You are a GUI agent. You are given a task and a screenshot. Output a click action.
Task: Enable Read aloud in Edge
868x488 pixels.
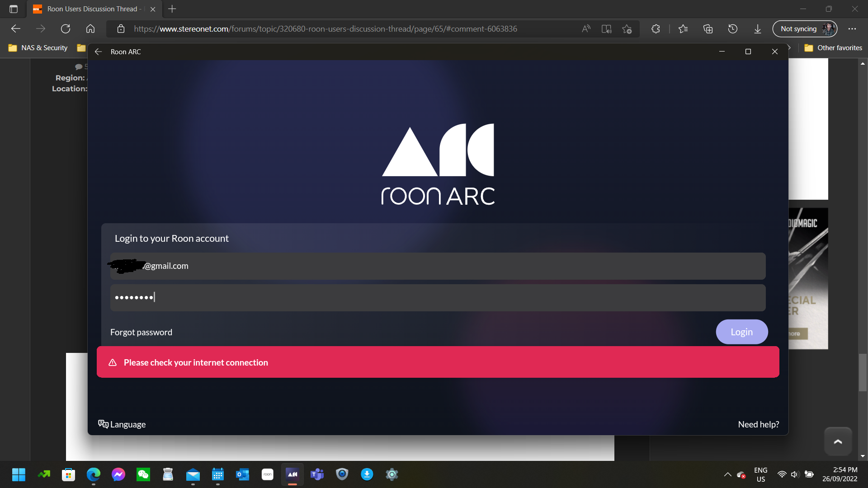coord(586,29)
